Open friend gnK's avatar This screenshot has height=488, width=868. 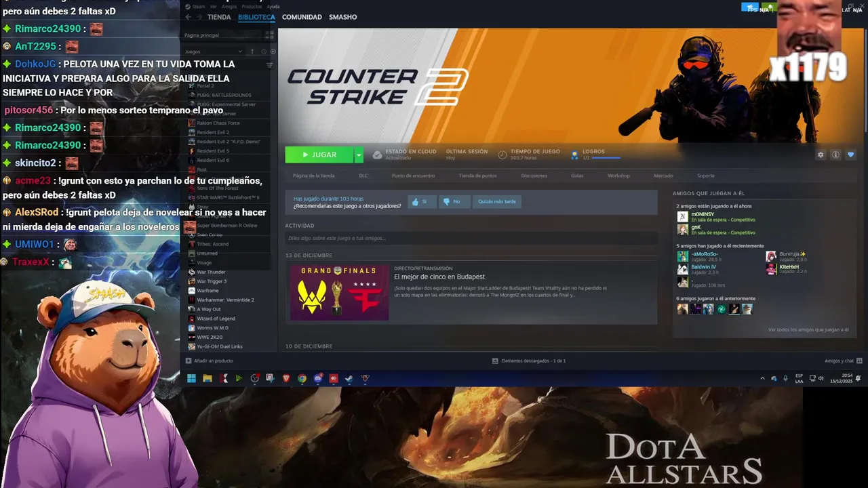683,230
